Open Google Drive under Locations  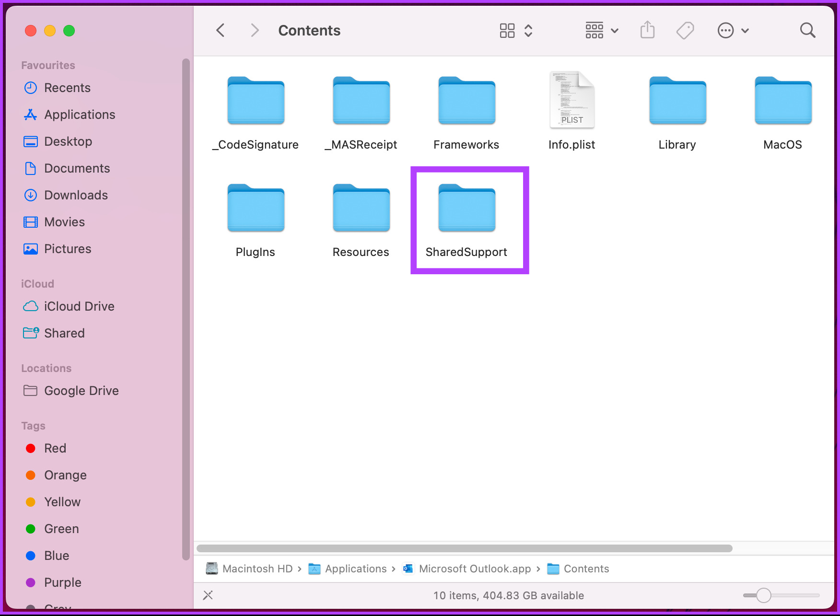81,391
